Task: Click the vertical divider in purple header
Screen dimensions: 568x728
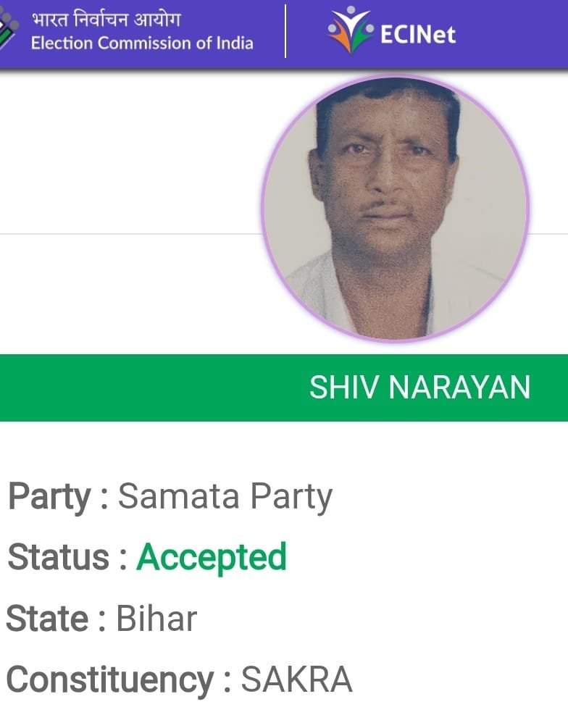Action: pyautogui.click(x=285, y=30)
